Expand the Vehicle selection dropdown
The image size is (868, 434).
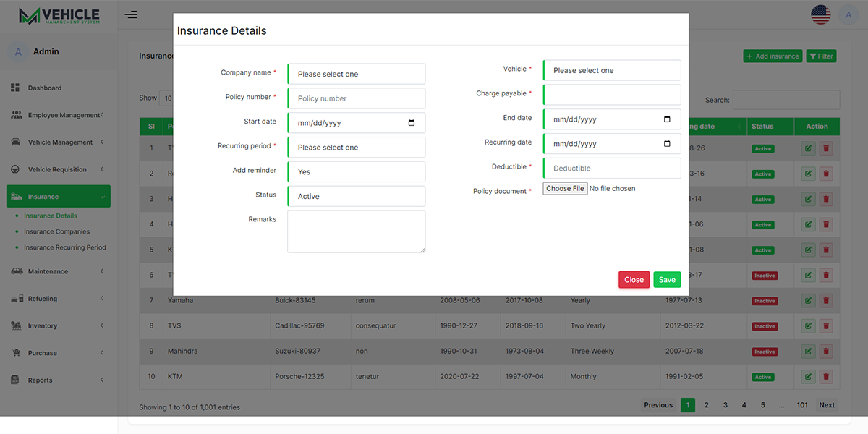pyautogui.click(x=611, y=69)
